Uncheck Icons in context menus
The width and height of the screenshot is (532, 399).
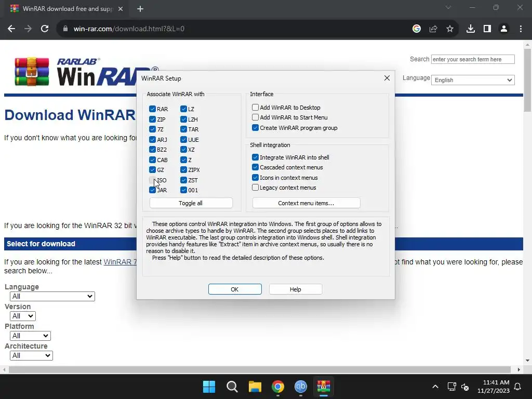coord(255,178)
